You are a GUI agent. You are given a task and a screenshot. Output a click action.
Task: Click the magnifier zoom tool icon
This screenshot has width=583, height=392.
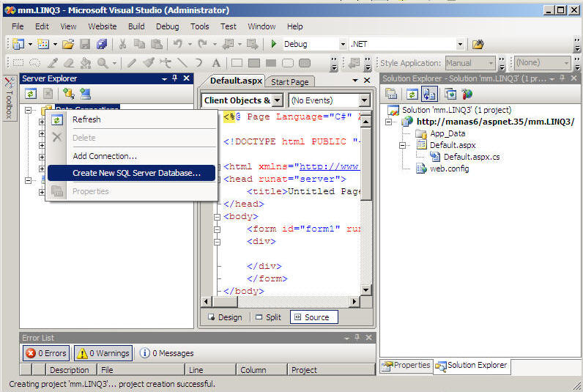tap(103, 63)
